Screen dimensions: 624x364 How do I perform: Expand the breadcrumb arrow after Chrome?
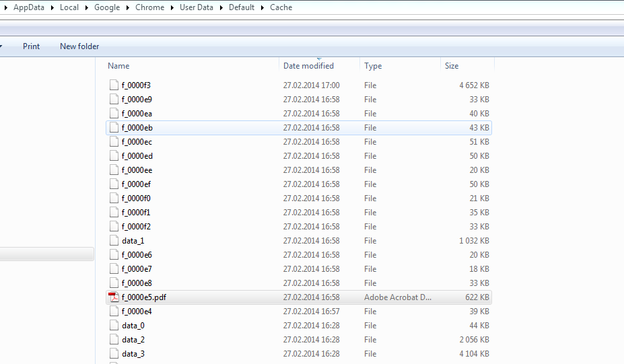pos(172,7)
